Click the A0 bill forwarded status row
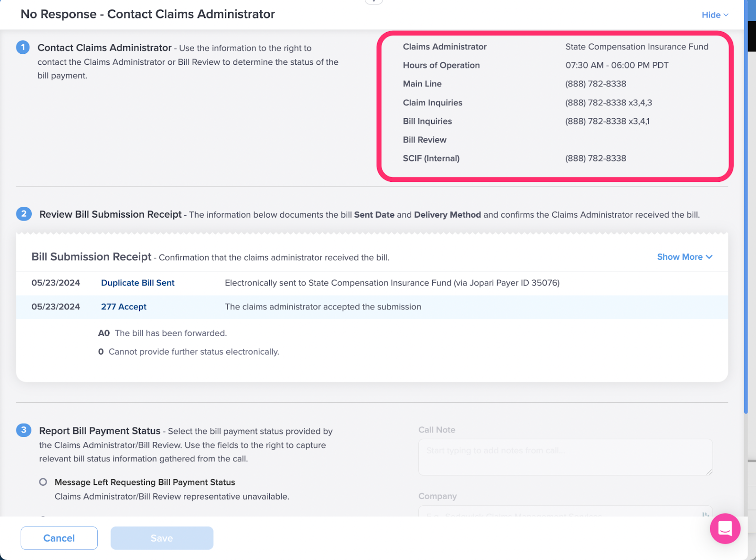 (x=163, y=333)
